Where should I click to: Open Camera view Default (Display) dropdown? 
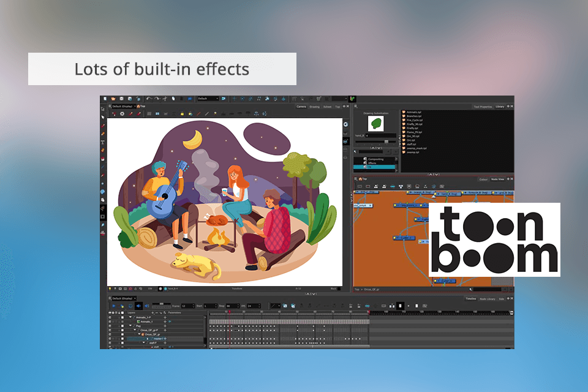point(124,107)
